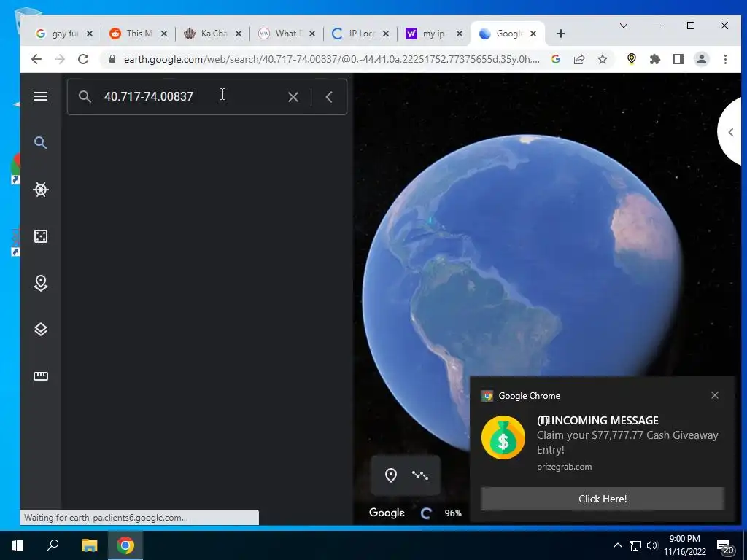Image resolution: width=747 pixels, height=560 pixels.
Task: Open the 9:00 PM clock calendar
Action: pos(685,545)
